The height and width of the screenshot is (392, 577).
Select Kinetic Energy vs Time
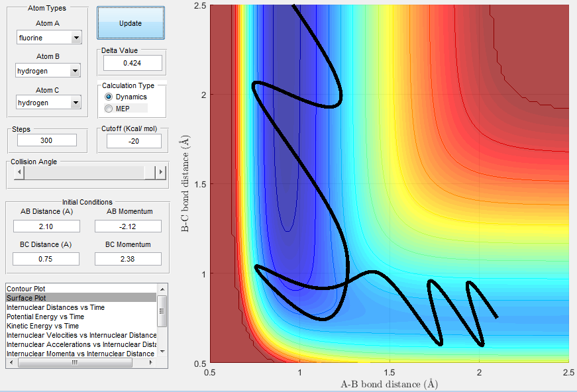coord(81,326)
